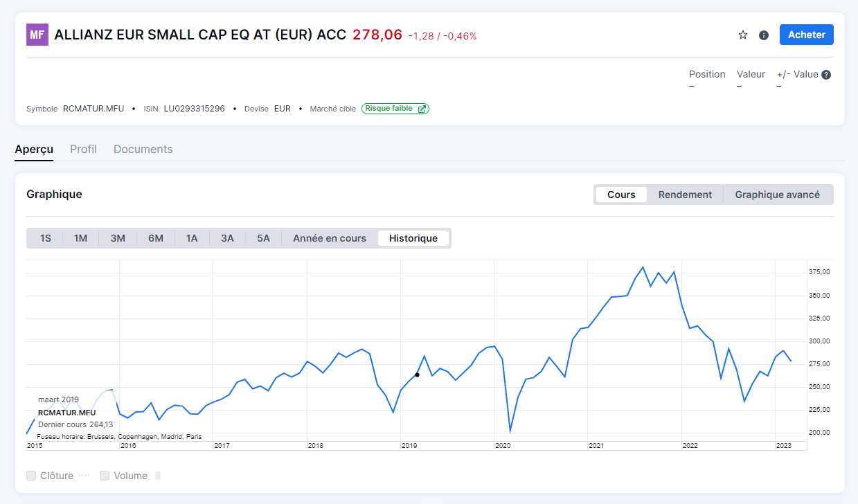Viewport: 858px width, 504px height.
Task: Click the Valeur label
Action: tap(751, 74)
